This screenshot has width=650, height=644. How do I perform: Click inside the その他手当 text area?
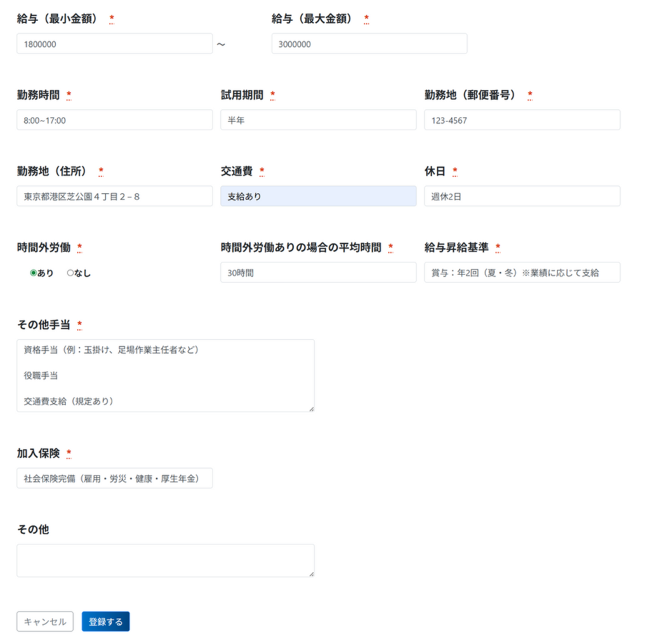point(165,375)
